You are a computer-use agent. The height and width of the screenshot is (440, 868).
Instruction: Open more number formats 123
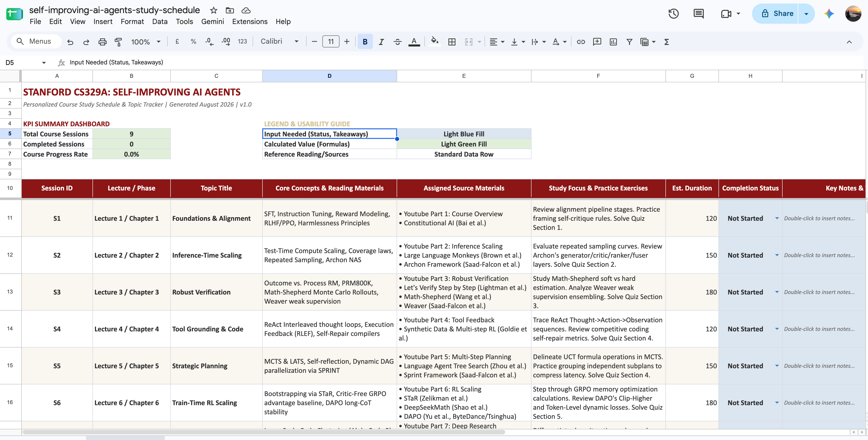242,41
